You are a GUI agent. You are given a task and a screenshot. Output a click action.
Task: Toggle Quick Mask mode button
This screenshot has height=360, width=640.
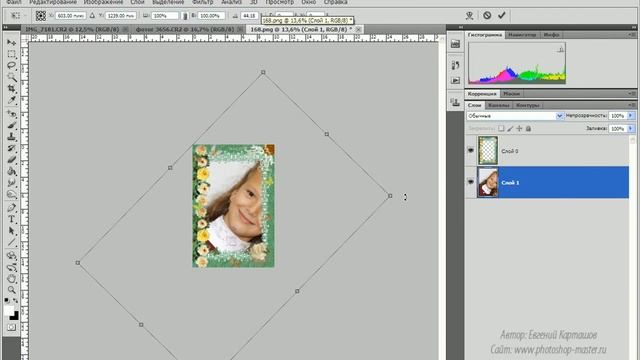click(11, 327)
